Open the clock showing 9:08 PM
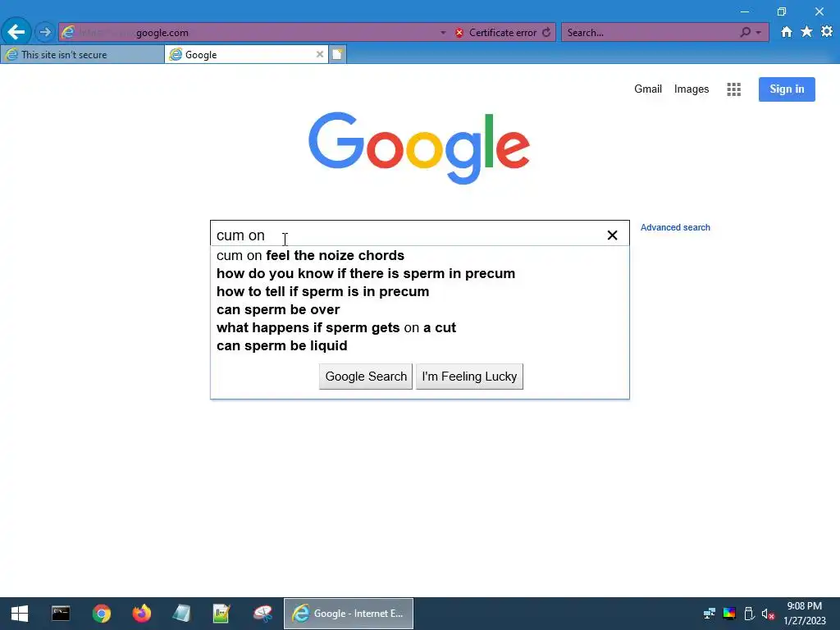Viewport: 840px width, 630px height. pyautogui.click(x=804, y=614)
